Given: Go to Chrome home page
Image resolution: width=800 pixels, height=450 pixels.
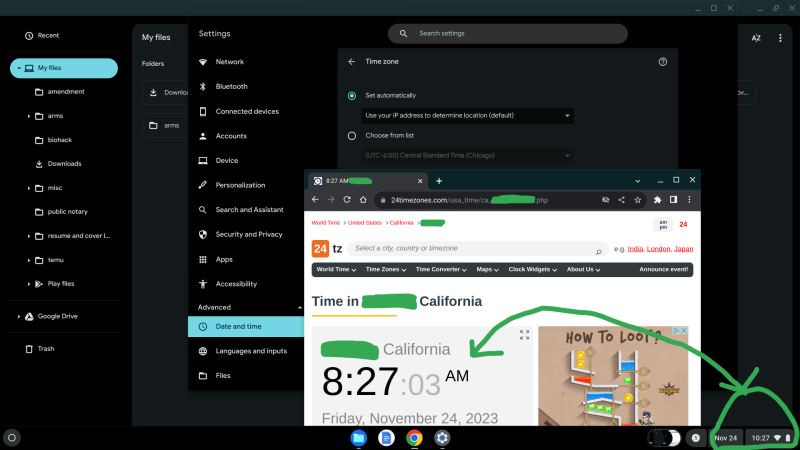Looking at the screenshot, I should 363,200.
